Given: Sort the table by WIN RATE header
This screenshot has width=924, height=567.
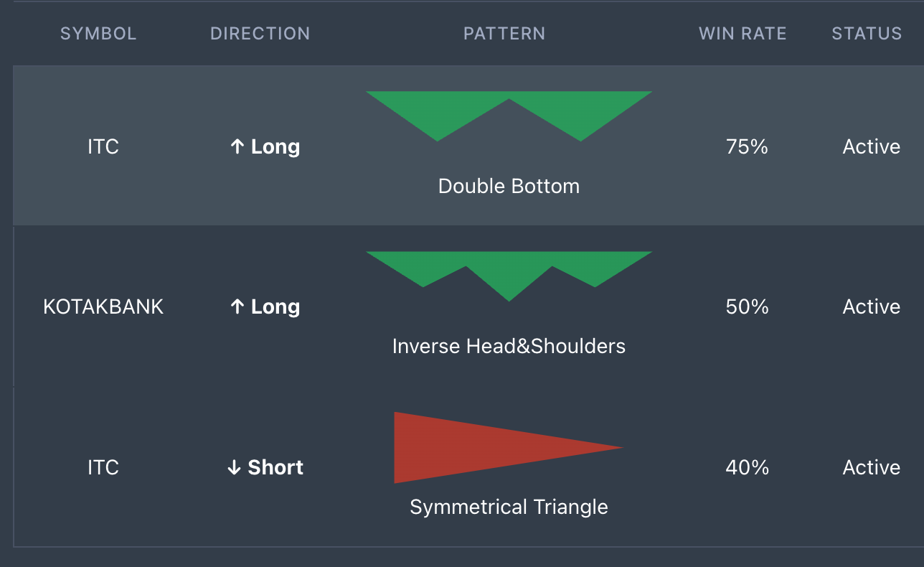Looking at the screenshot, I should point(743,34).
